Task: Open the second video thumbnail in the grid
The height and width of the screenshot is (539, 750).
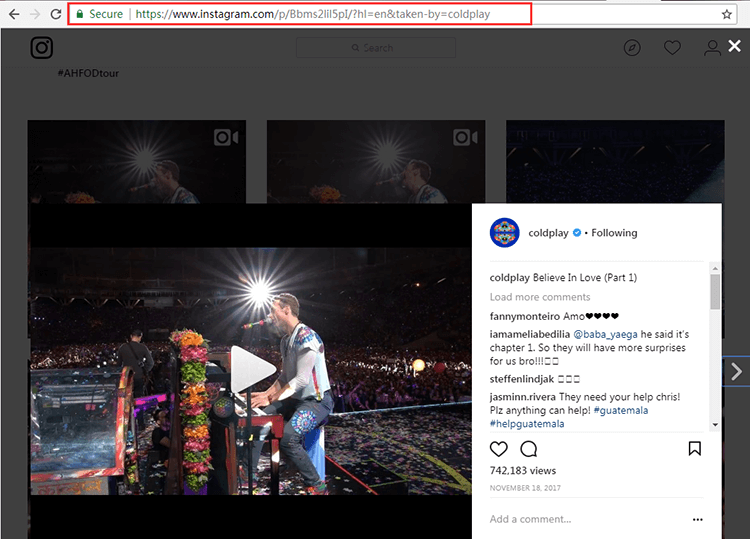Action: coord(376,162)
